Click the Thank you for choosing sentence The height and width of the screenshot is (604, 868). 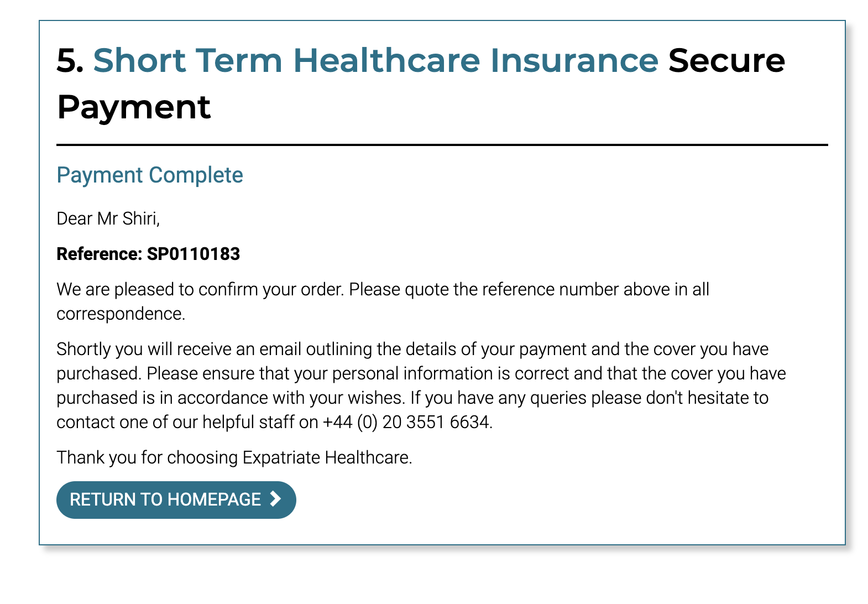pyautogui.click(x=234, y=457)
